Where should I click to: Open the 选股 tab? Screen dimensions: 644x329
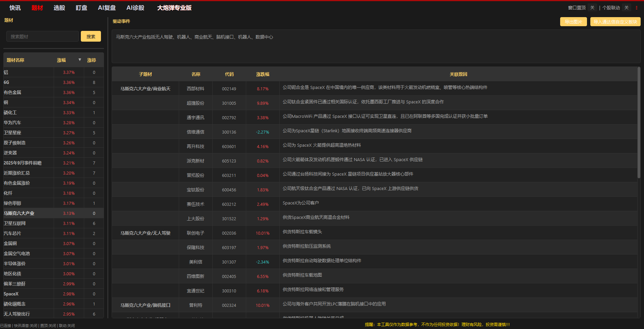59,8
